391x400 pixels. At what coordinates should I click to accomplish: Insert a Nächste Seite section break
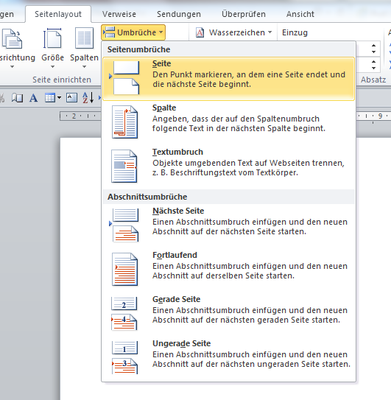coord(228,225)
